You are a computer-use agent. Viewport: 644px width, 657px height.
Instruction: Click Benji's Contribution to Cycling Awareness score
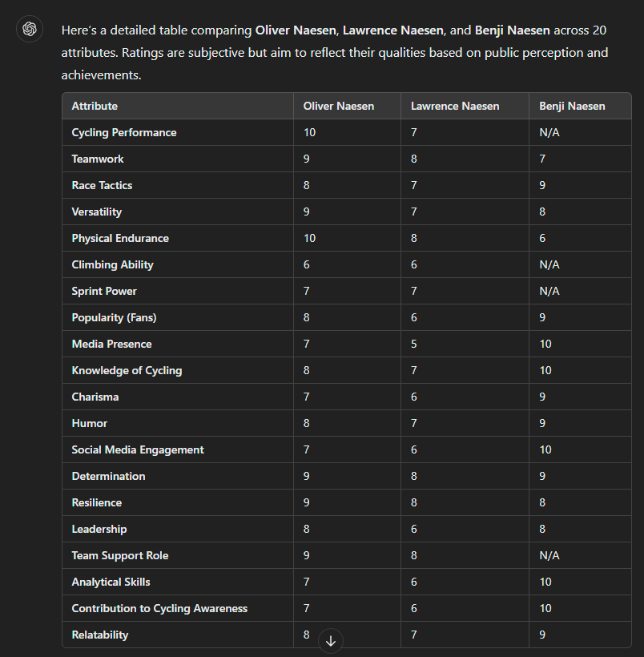(x=545, y=608)
